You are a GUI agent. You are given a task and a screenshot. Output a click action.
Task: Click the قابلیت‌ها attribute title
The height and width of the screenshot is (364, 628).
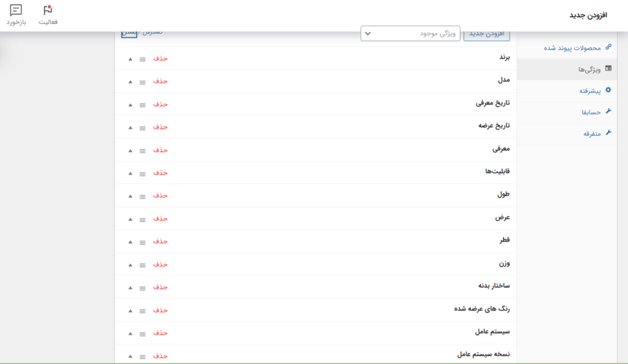(497, 172)
